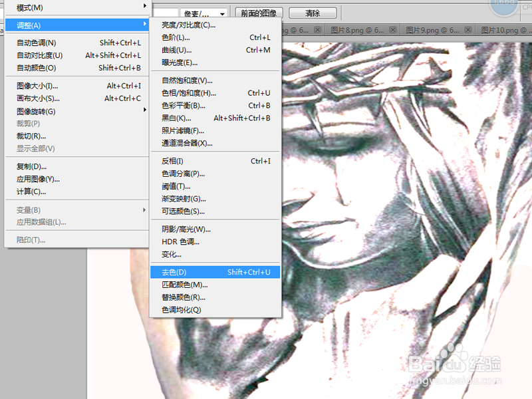
Task: Open the 像素 units dropdown
Action: (x=204, y=13)
